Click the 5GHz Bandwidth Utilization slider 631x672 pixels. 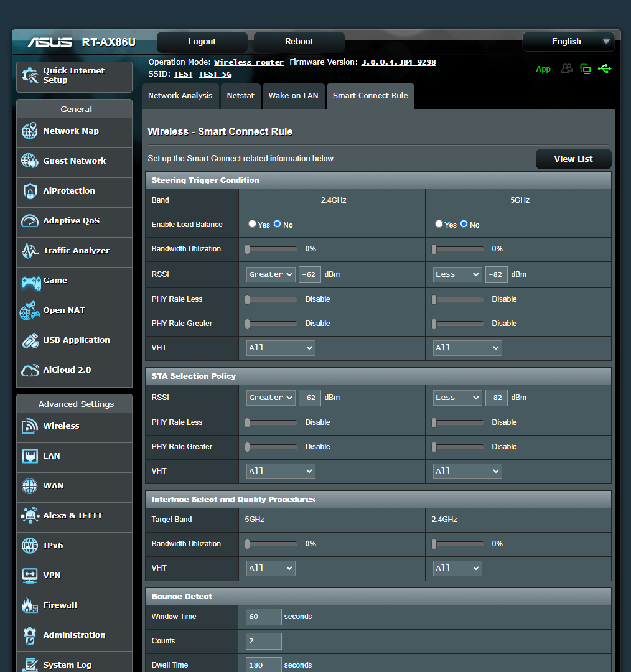[x=458, y=248]
